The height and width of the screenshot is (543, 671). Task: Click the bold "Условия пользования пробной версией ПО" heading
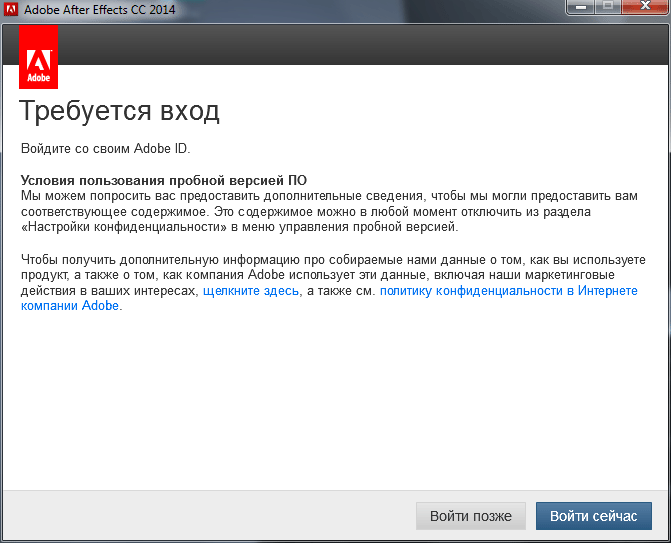point(164,180)
